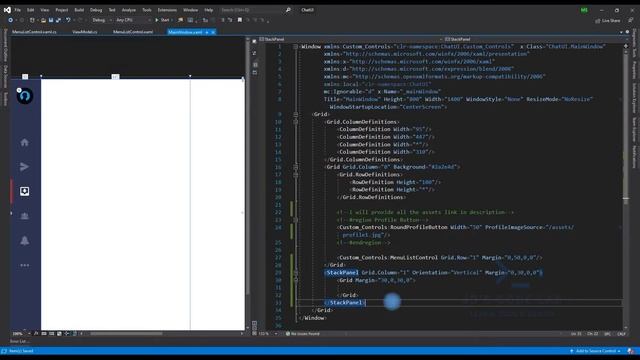Open the left StackPanel navigation dropdown
The width and height of the screenshot is (640, 360).
[350, 40]
